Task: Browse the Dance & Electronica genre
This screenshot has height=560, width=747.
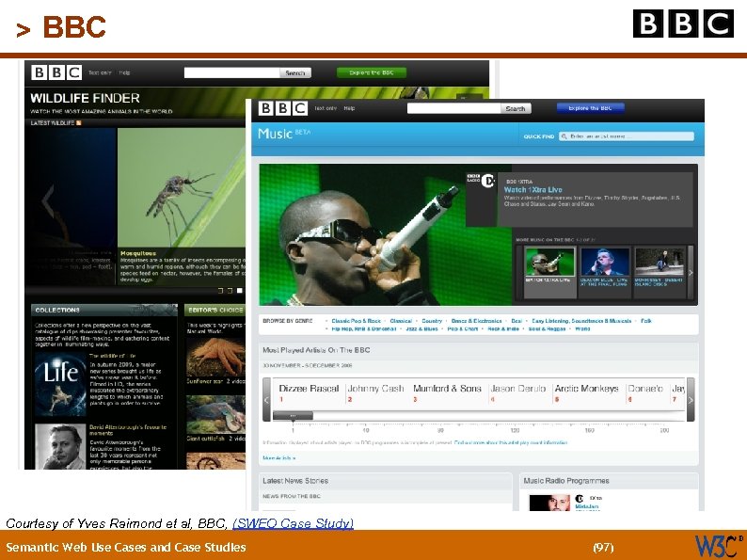Action: 476,321
